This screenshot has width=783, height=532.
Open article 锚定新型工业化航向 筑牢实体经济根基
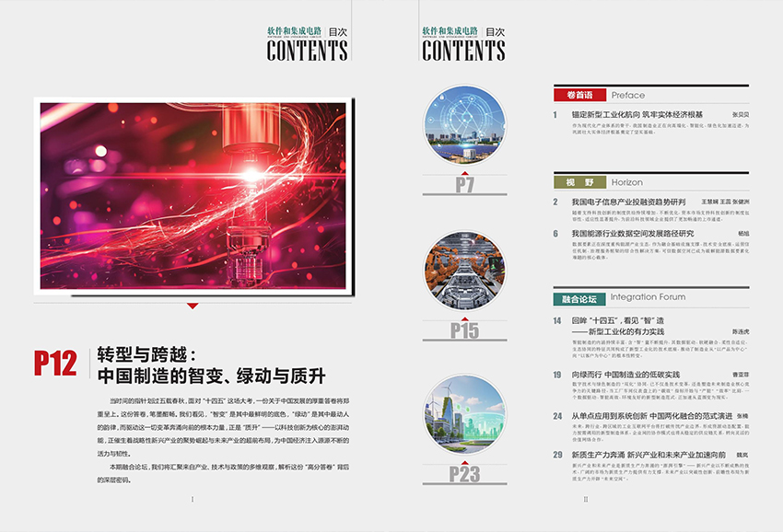(637, 115)
